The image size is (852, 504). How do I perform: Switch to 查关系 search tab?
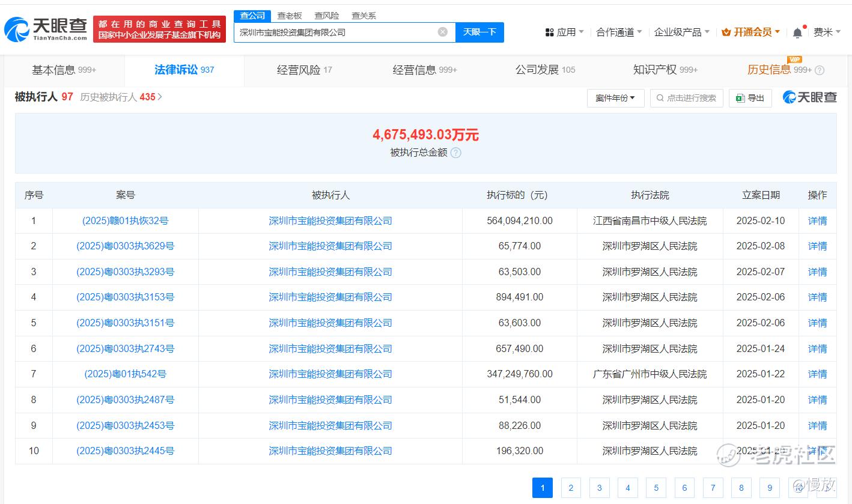pyautogui.click(x=364, y=16)
